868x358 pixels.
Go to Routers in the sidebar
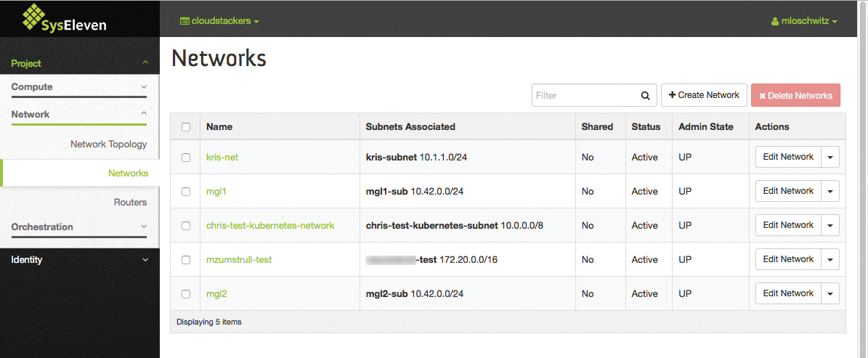click(130, 203)
